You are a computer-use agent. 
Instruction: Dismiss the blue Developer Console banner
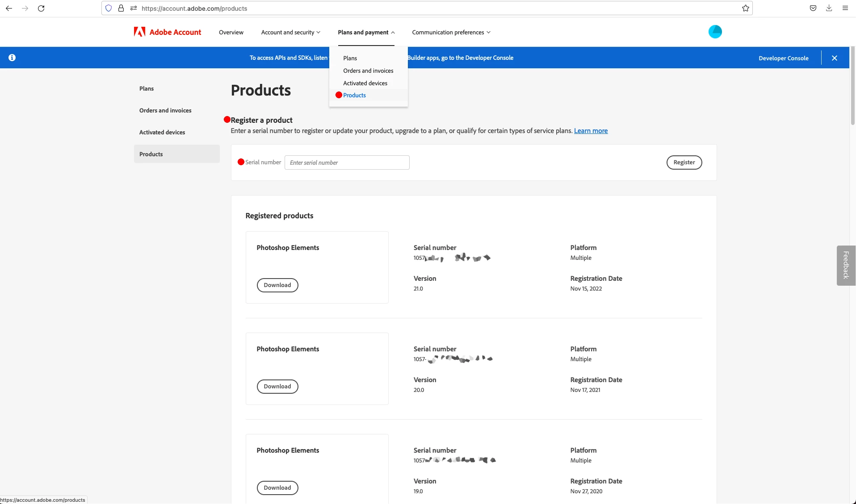(x=835, y=58)
